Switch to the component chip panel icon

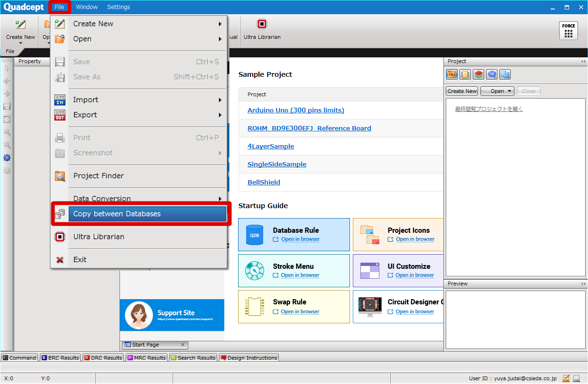pyautogui.click(x=465, y=74)
